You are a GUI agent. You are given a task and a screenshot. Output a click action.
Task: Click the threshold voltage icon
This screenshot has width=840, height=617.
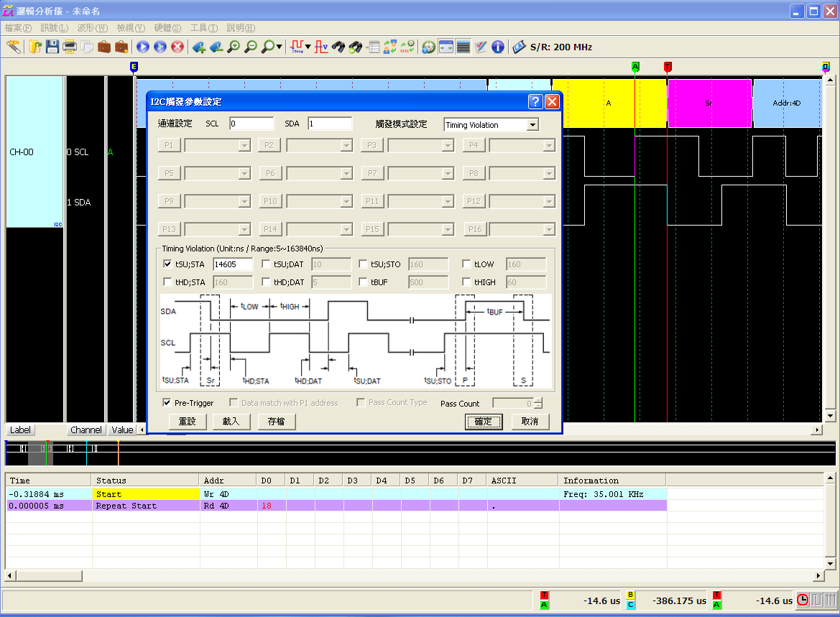click(321, 47)
